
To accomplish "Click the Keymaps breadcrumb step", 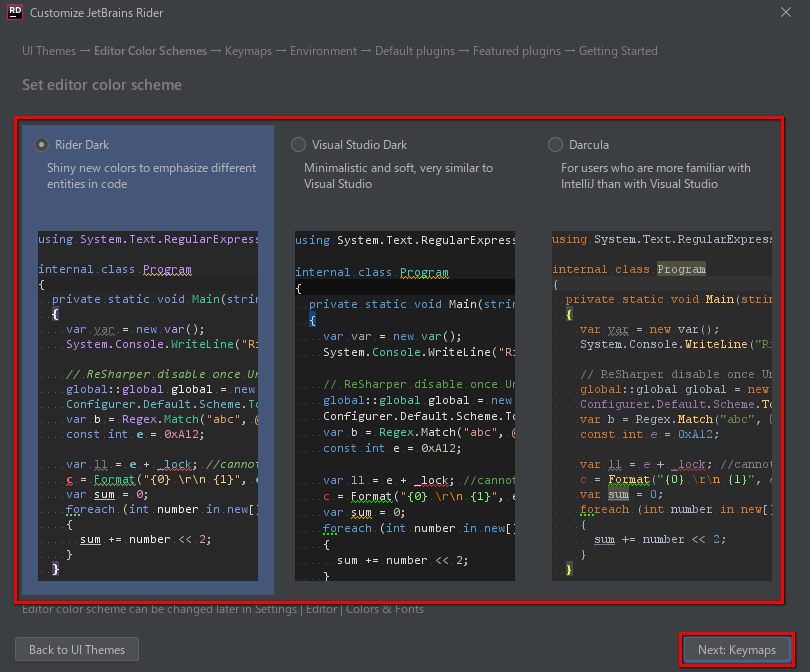I will (x=248, y=51).
